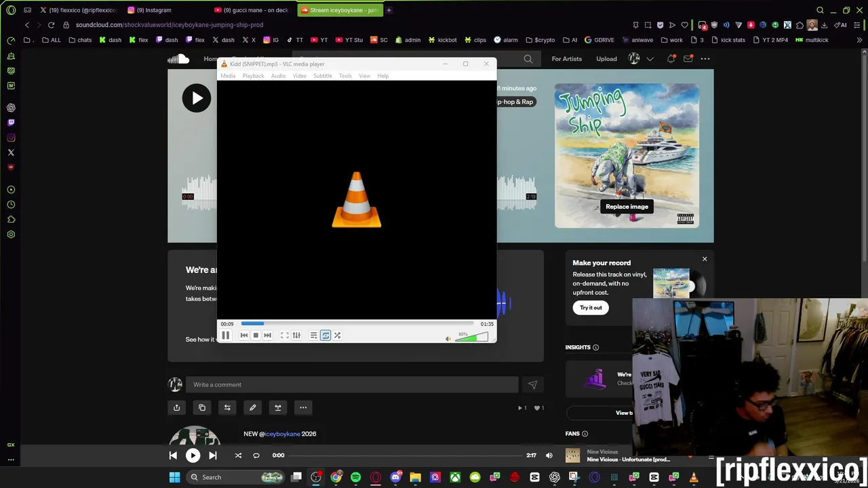Click the Upload link on SoundCloud
Image resolution: width=868 pixels, height=488 pixels.
[x=606, y=59]
